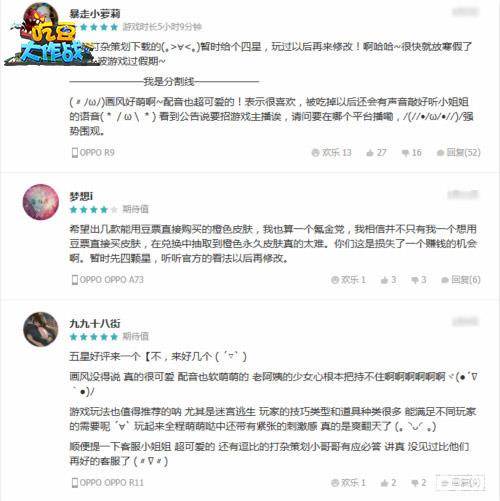This screenshot has height=501, width=500.
Task: Click 欢乐 1 icon on 梦想i review
Action: [x=335, y=280]
